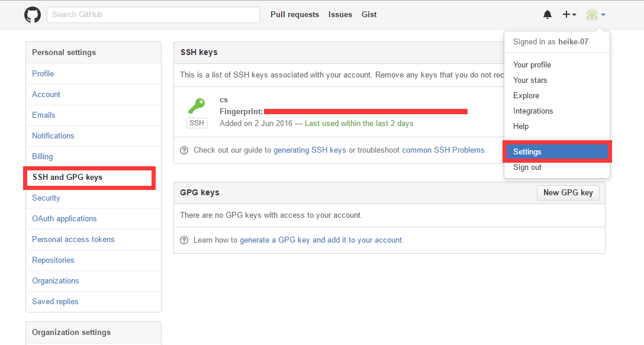Open Profile in Personal settings sidebar

point(94,74)
